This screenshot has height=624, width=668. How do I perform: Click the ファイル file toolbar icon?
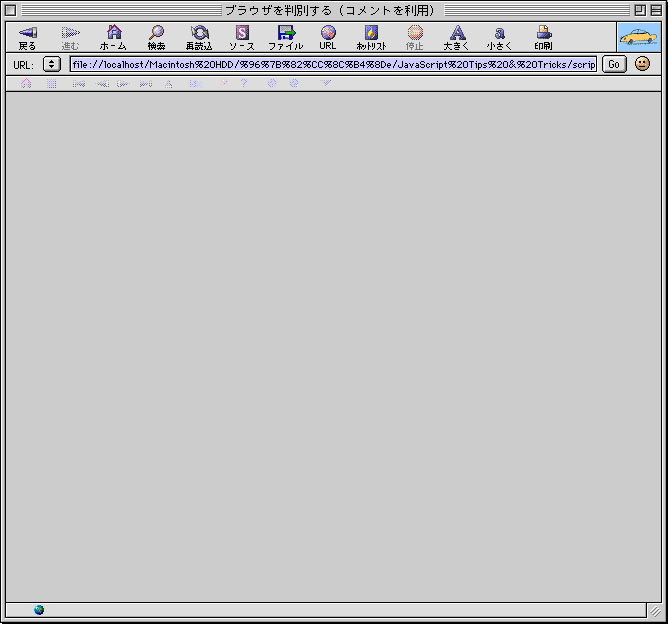(285, 37)
